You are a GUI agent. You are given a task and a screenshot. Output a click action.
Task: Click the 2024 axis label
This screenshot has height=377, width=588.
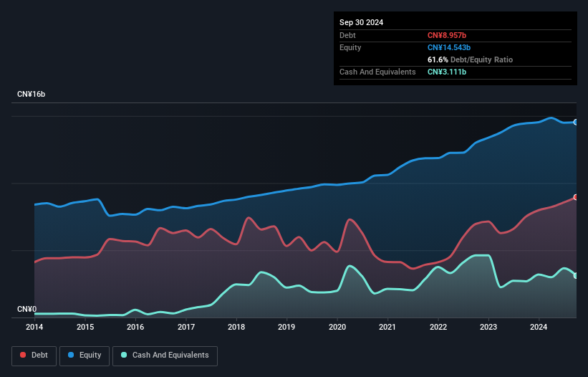(x=539, y=327)
